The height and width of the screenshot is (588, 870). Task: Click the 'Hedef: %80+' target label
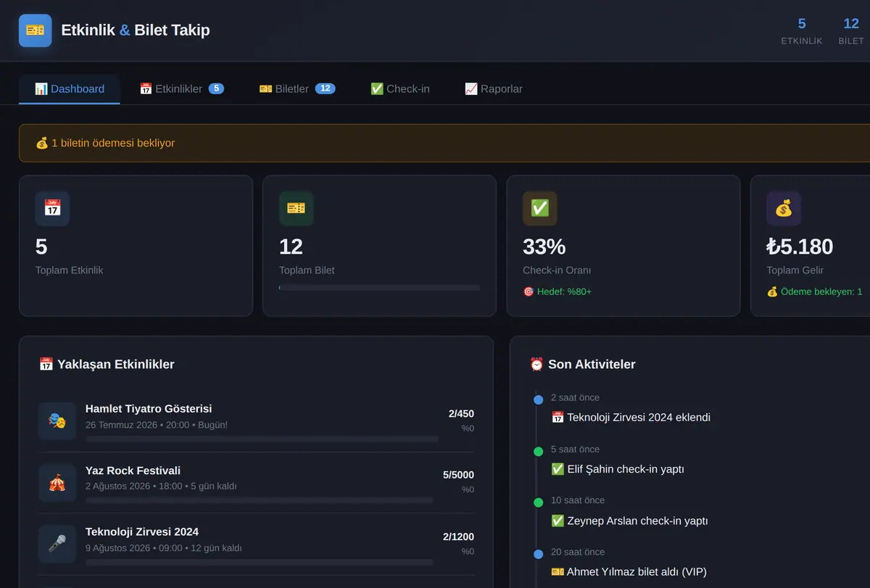click(558, 291)
